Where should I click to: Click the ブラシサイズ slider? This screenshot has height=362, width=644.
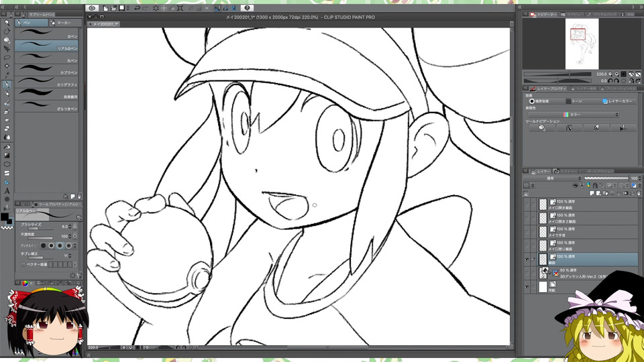click(x=40, y=229)
